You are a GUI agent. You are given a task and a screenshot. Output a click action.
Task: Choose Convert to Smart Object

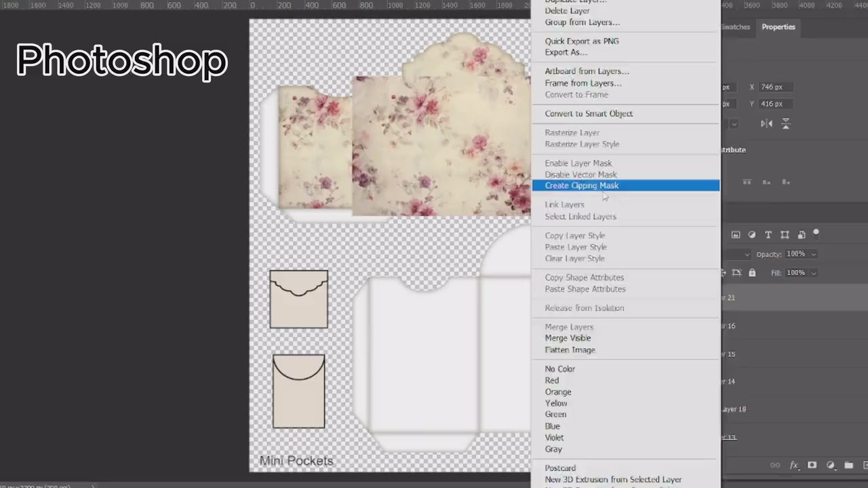tap(589, 114)
